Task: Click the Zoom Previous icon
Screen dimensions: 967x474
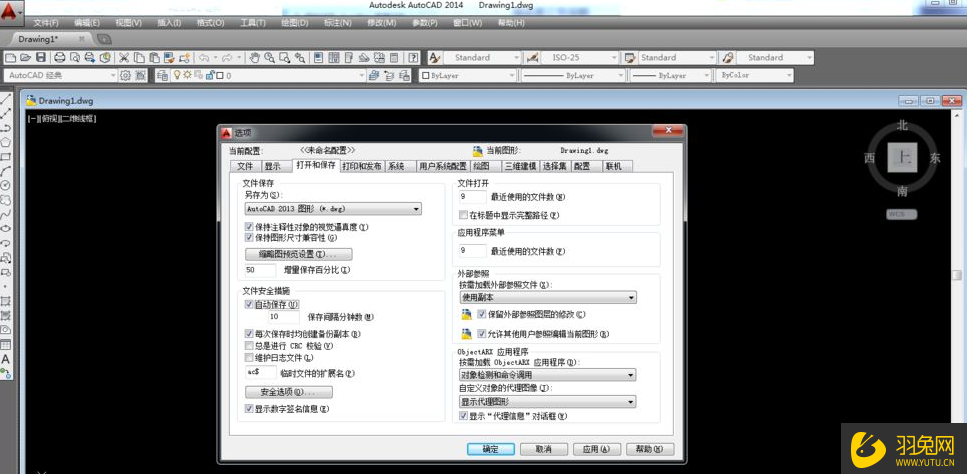Action: [300, 58]
